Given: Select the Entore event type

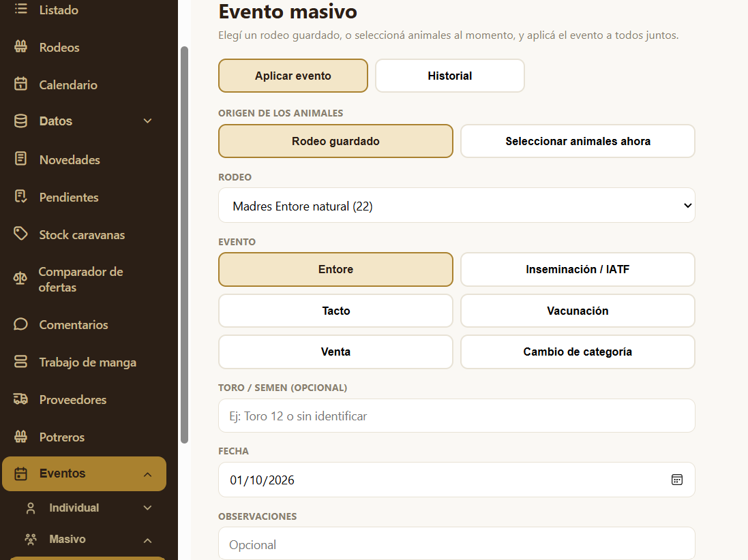Looking at the screenshot, I should [x=336, y=269].
